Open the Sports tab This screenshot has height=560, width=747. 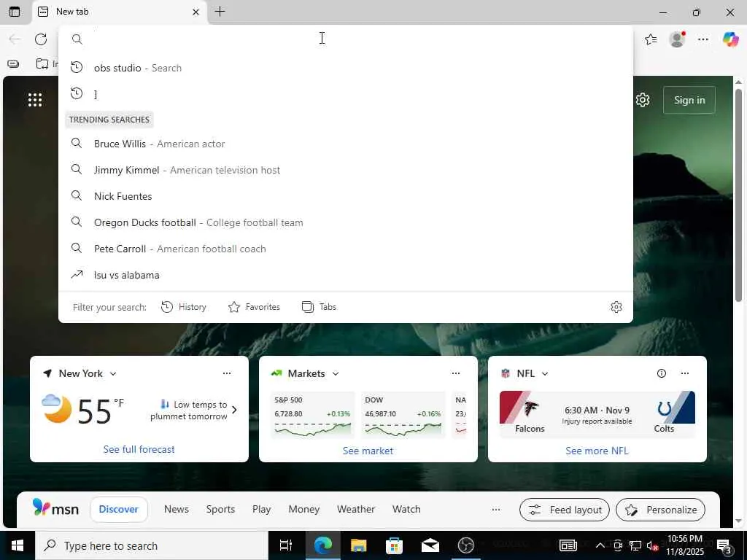(x=220, y=509)
